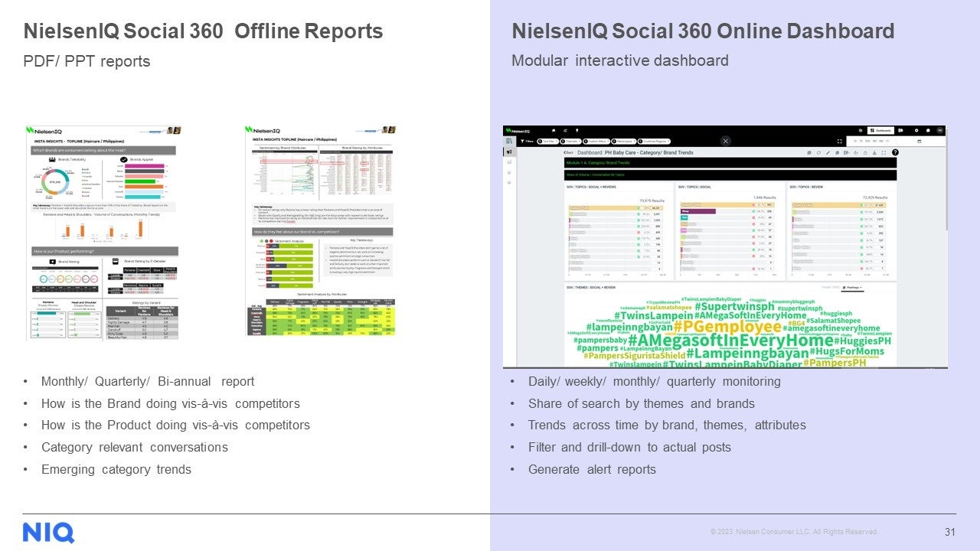980x551 pixels.
Task: Click the 'Modular interactive dashboard' subtitle
Action: pos(620,61)
